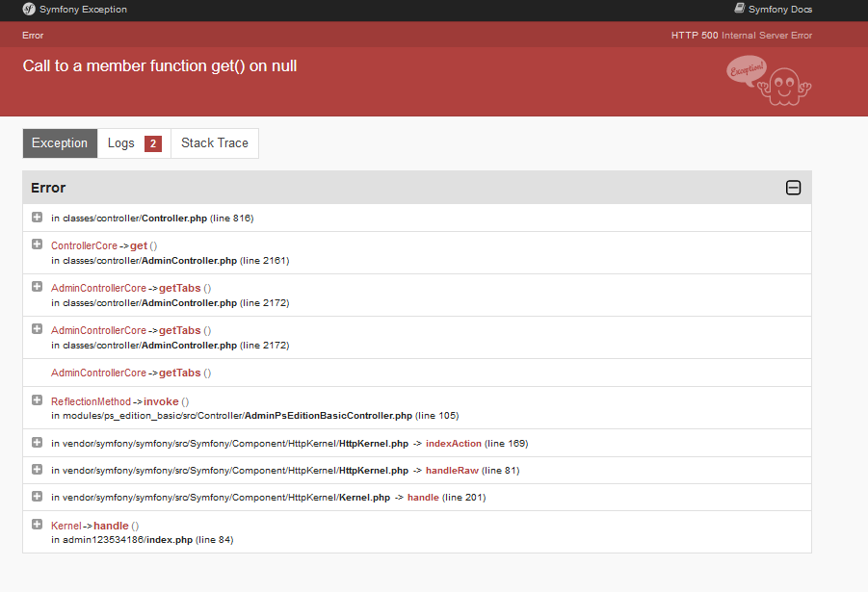This screenshot has height=592, width=868.
Task: Expand the ControllerCore->get trace row
Action: coord(37,244)
